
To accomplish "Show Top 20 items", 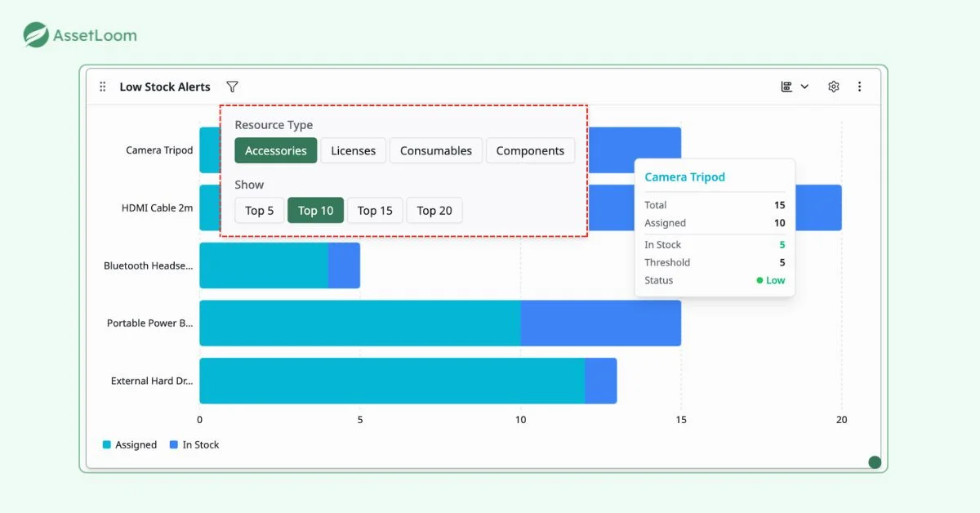I will (434, 210).
